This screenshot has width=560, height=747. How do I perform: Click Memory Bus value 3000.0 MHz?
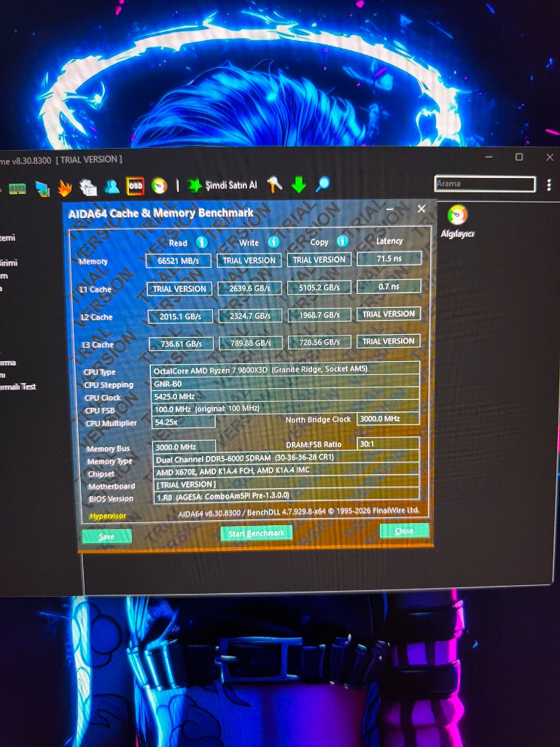coord(184,447)
